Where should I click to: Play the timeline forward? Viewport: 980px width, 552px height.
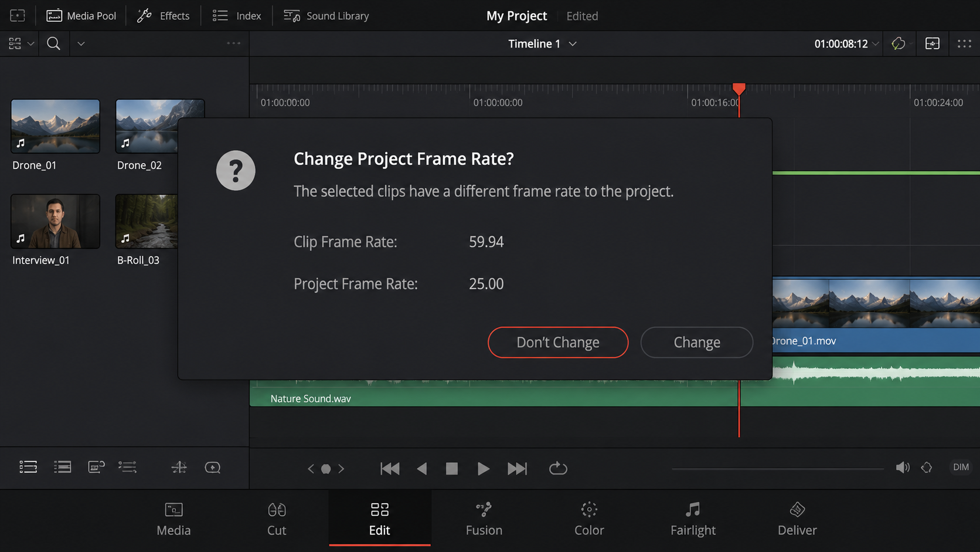[483, 468]
